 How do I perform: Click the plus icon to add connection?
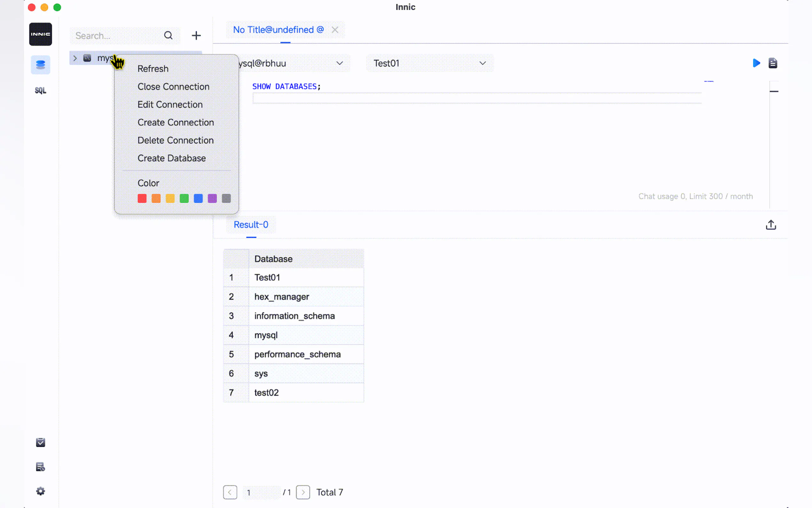pos(196,35)
